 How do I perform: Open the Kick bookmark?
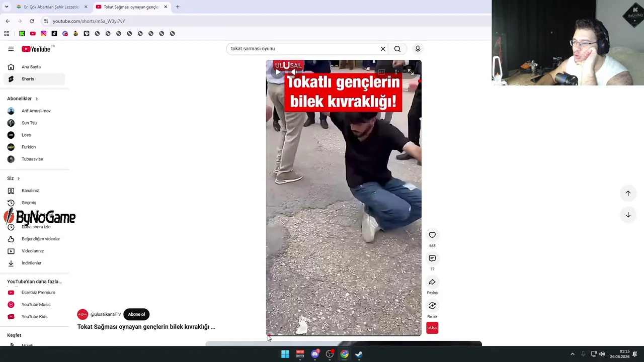tap(22, 34)
